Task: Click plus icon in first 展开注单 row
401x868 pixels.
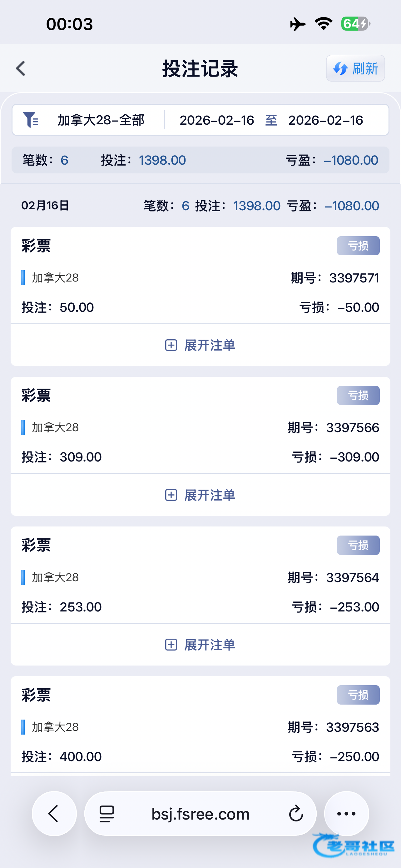Action: (171, 345)
